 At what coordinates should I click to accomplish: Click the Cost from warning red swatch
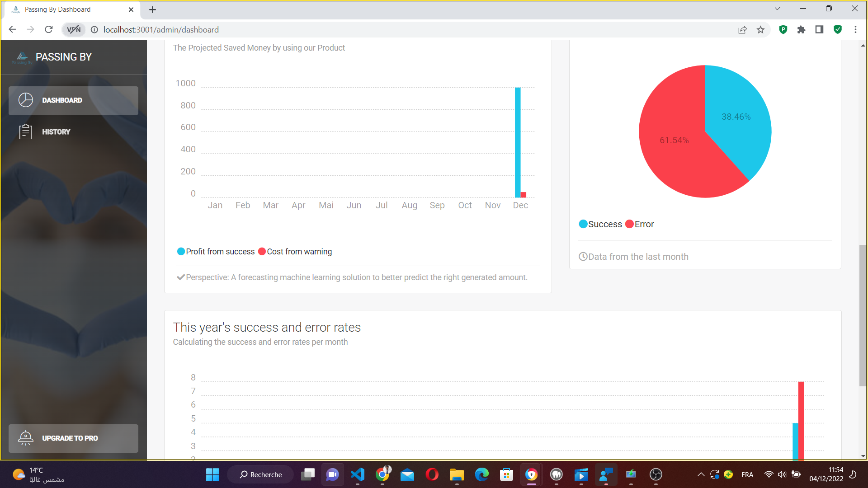tap(262, 252)
